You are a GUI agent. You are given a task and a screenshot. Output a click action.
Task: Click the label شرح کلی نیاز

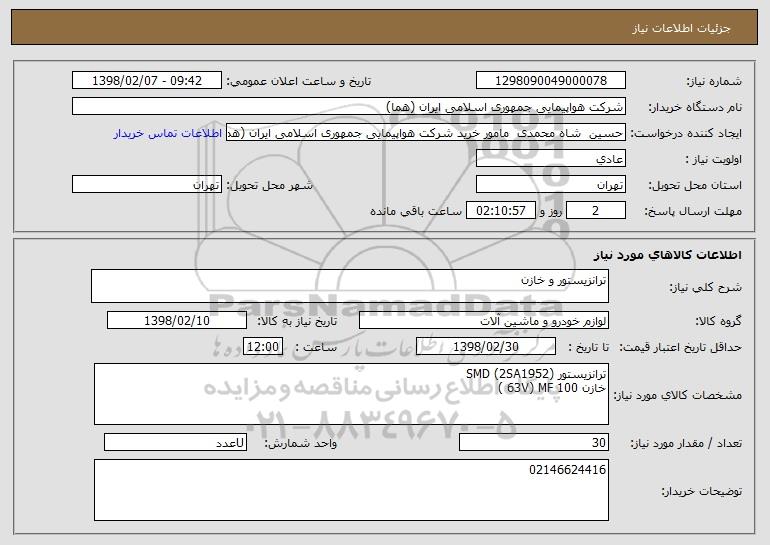point(706,287)
